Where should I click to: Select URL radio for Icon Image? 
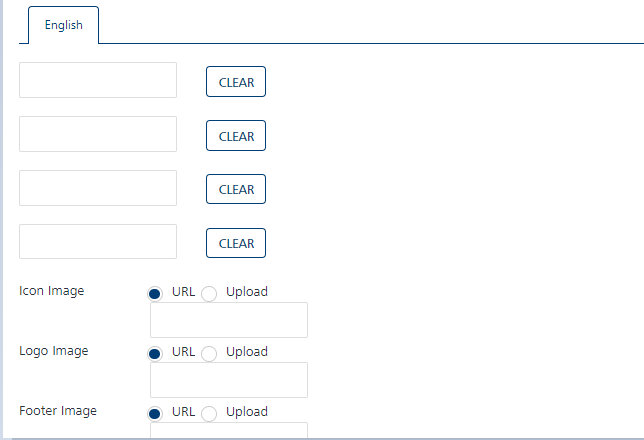coord(155,293)
